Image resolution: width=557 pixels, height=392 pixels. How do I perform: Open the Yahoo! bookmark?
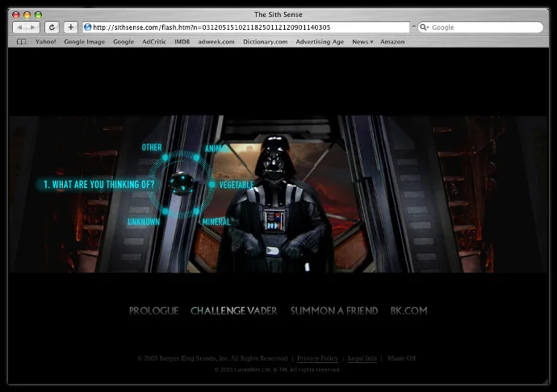click(x=45, y=42)
